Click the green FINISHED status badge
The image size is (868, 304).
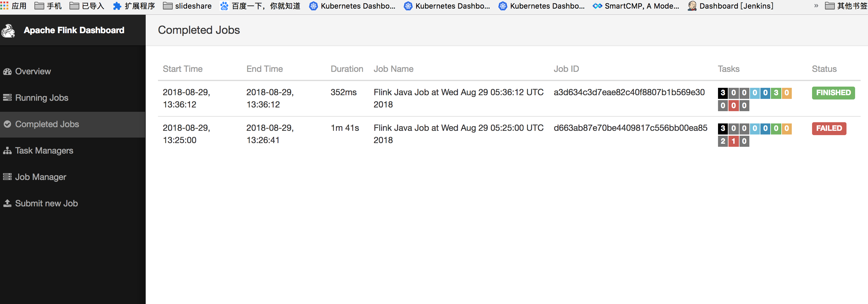click(x=833, y=92)
